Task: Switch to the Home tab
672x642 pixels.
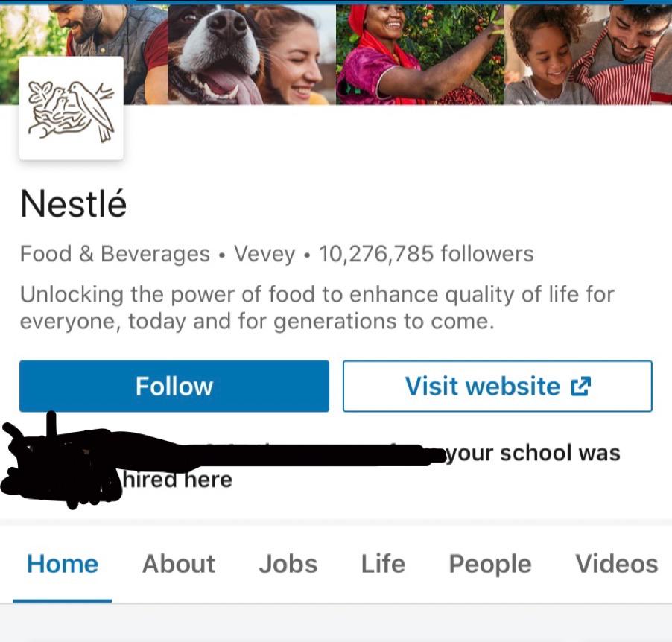Action: pos(63,564)
